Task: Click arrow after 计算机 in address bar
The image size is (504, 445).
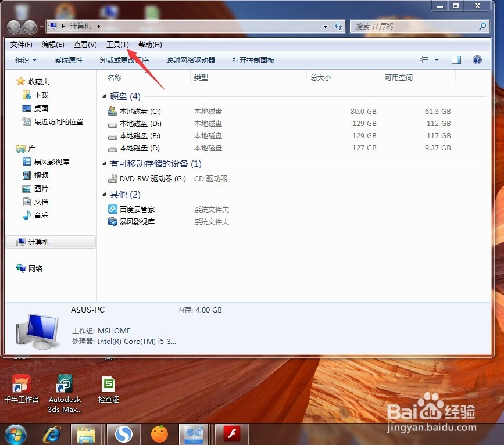Action: point(98,26)
